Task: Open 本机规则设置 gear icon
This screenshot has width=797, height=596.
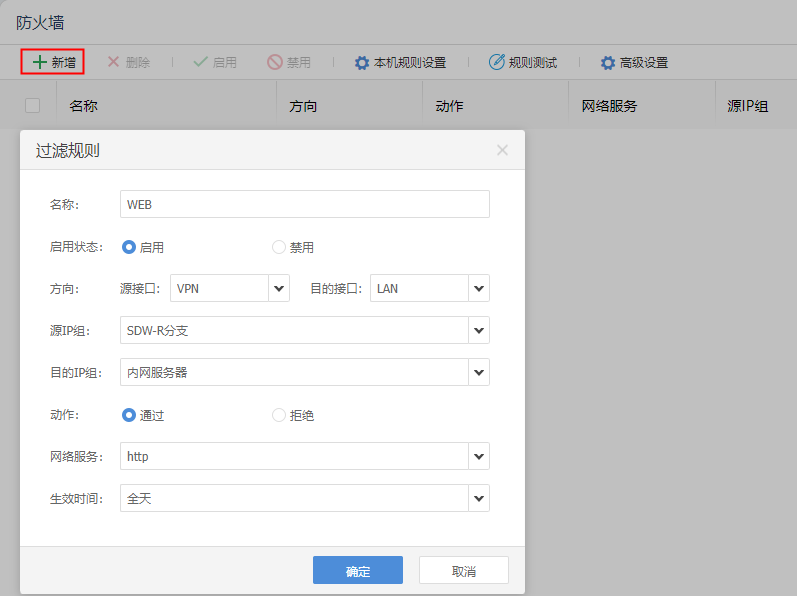Action: click(x=362, y=62)
